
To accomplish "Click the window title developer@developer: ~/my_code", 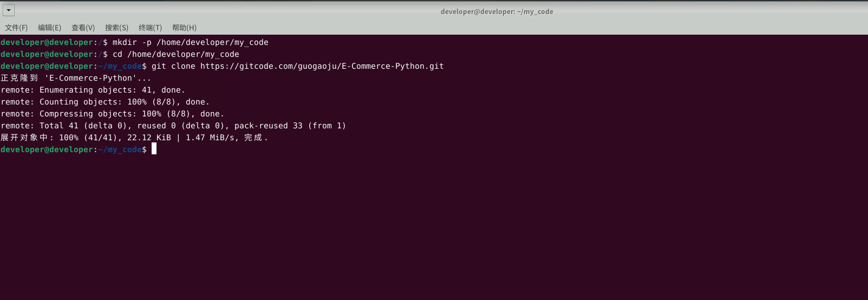I will tap(497, 11).
